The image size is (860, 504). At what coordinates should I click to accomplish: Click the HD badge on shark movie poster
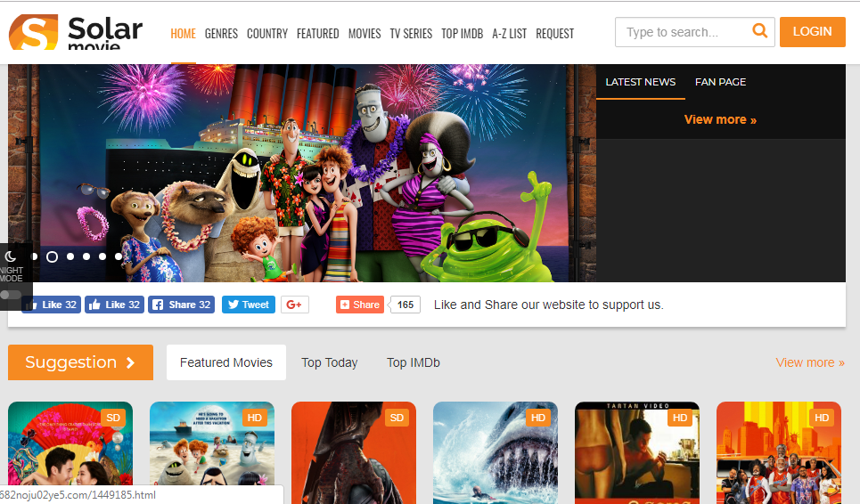coord(538,418)
